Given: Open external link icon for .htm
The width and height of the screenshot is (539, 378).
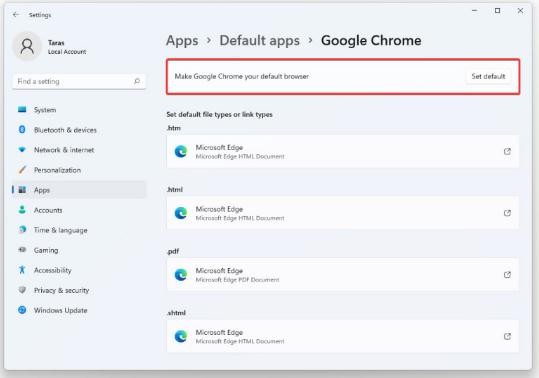Looking at the screenshot, I should (507, 151).
